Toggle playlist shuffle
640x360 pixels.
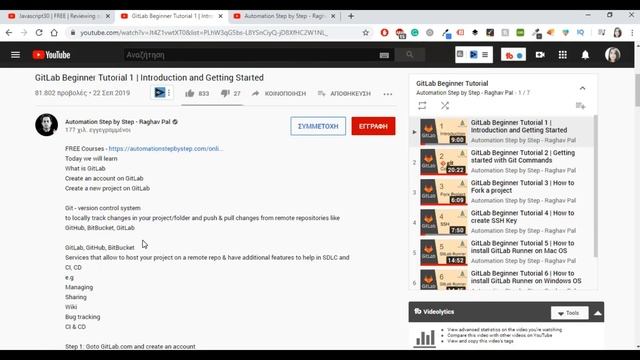point(445,106)
